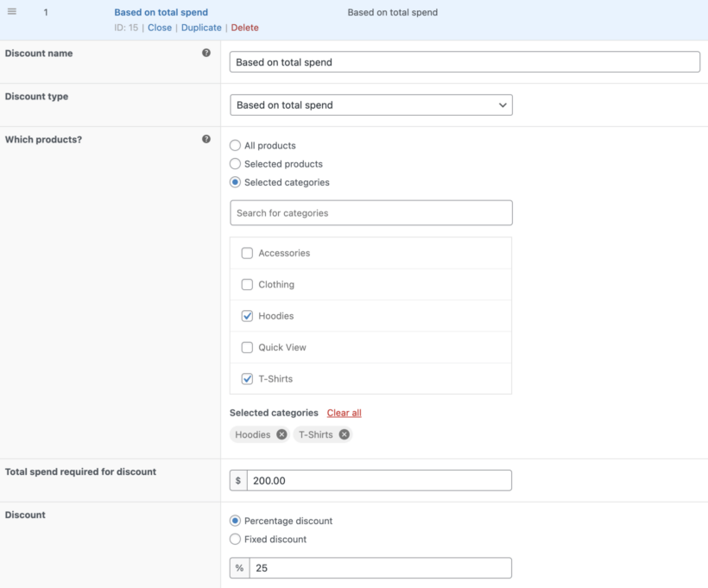This screenshot has height=588, width=708.
Task: Remove T-Shirts tag using its x icon
Action: pyautogui.click(x=343, y=434)
